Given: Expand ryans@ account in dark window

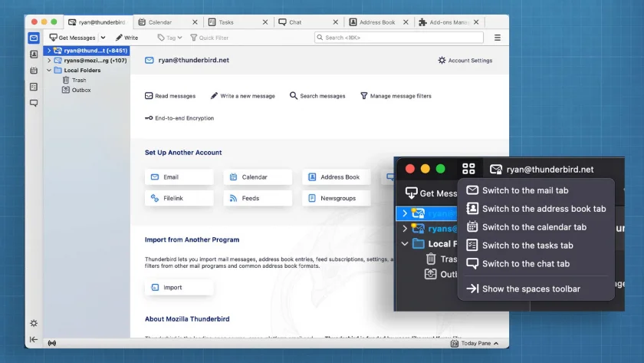Looking at the screenshot, I should (405, 229).
